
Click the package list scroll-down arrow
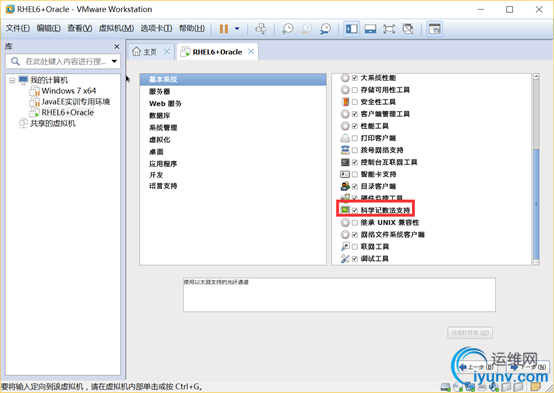coord(536,262)
